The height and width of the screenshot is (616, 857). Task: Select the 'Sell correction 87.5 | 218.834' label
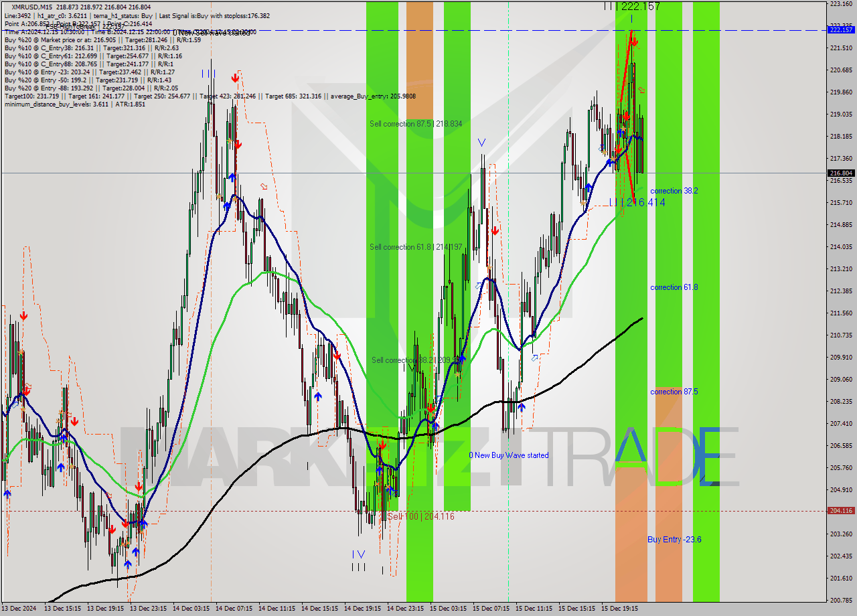pyautogui.click(x=416, y=124)
